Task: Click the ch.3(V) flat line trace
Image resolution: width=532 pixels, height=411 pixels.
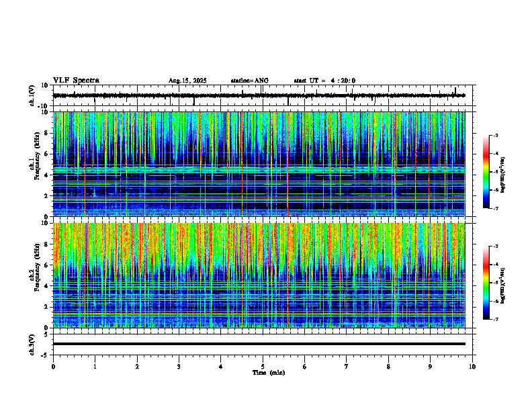Action: pyautogui.click(x=259, y=344)
